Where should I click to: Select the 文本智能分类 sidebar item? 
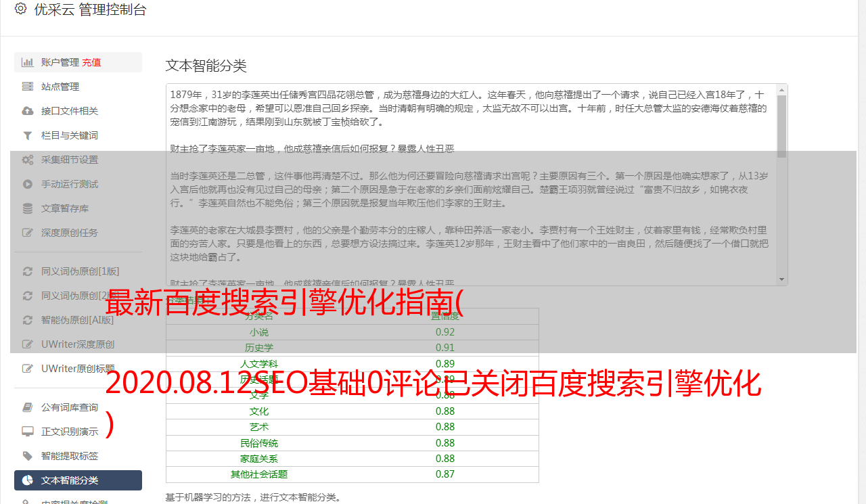(x=78, y=480)
